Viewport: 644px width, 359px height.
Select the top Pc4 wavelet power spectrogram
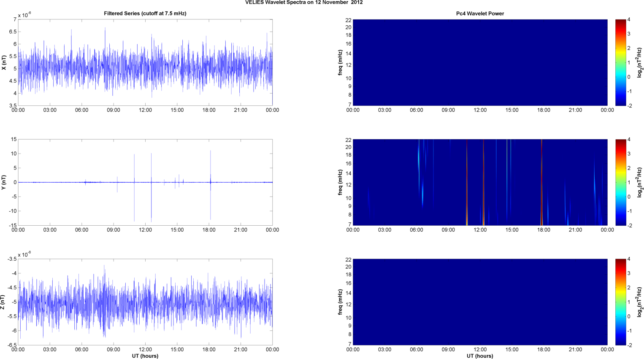pyautogui.click(x=480, y=62)
